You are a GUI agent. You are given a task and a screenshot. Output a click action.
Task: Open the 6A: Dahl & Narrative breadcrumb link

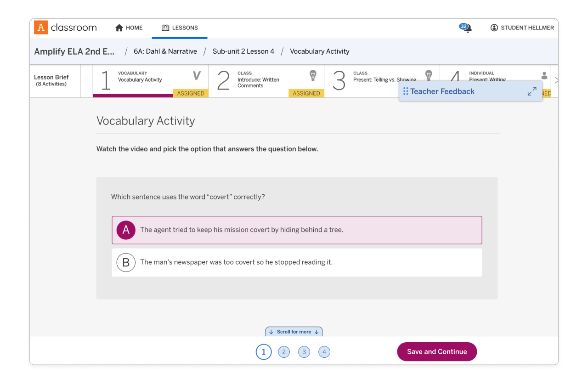tap(165, 51)
